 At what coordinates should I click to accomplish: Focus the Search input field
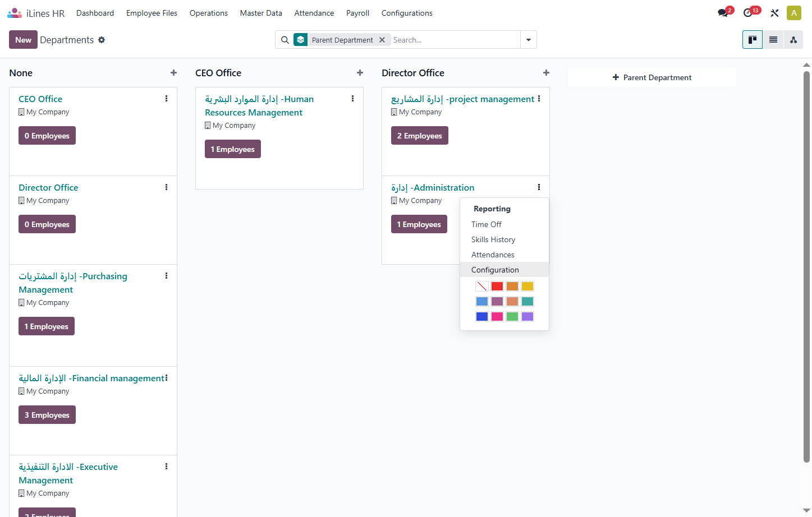click(x=455, y=40)
